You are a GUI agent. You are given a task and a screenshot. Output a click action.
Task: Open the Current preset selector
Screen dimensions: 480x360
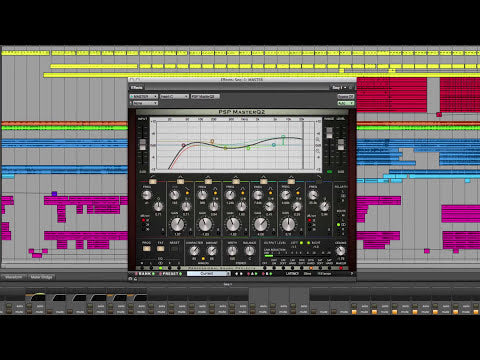(208, 274)
